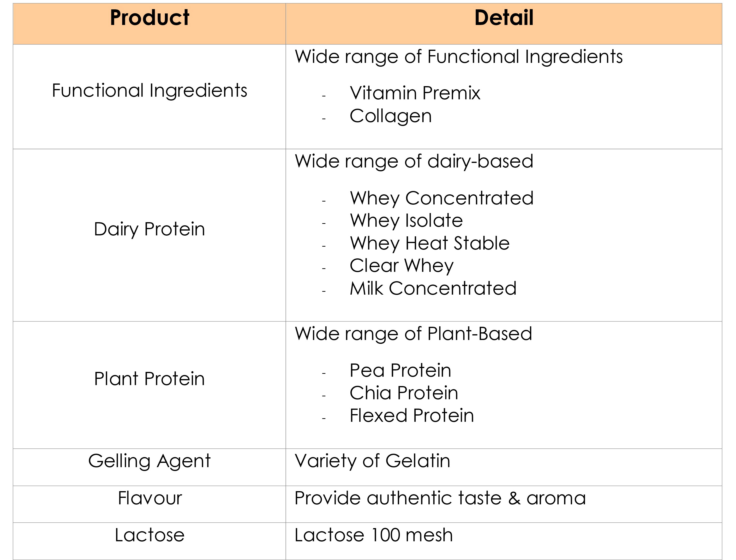Click the Whey Isolate entry
The image size is (736, 560).
click(406, 221)
